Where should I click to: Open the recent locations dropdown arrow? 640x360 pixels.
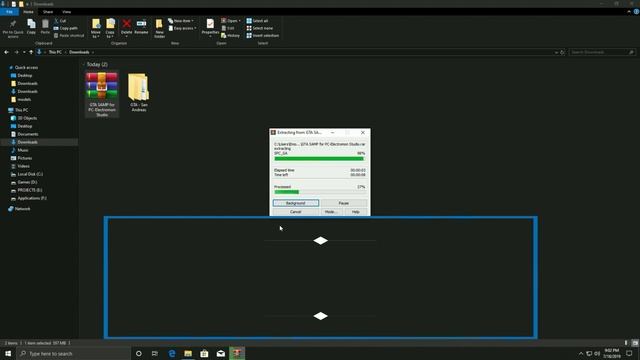coord(24,52)
